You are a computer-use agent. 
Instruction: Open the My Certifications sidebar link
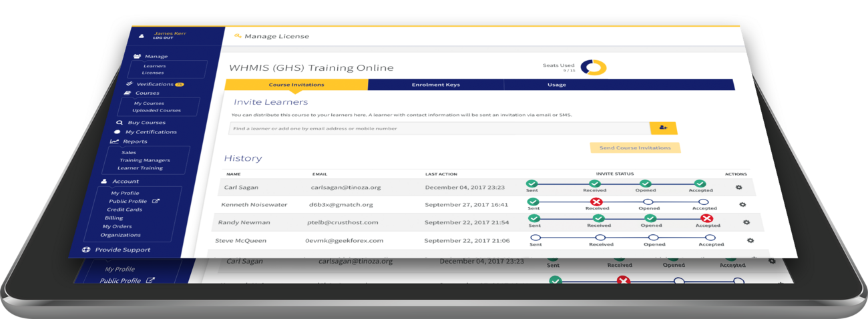click(151, 132)
